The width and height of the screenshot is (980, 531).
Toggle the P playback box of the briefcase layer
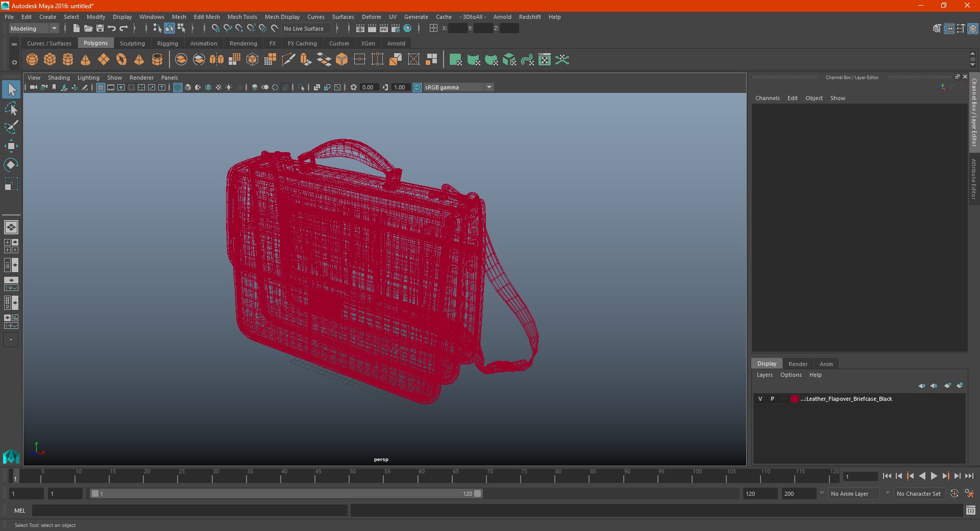point(772,399)
